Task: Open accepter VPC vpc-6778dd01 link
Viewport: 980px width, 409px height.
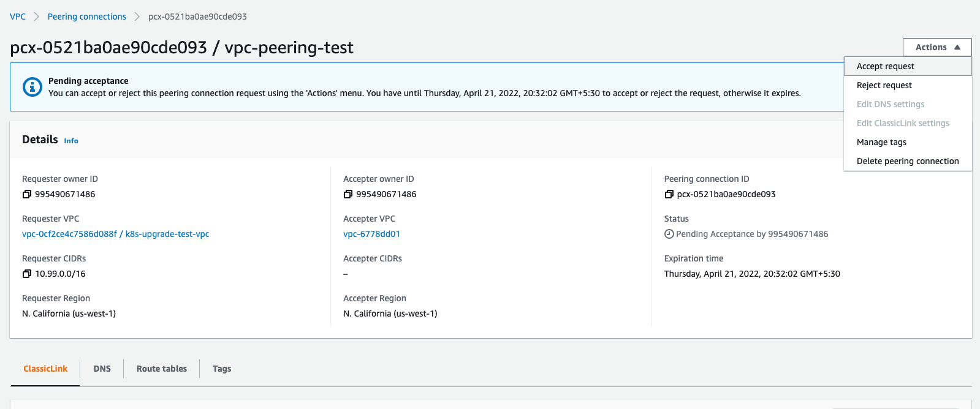Action: 371,234
